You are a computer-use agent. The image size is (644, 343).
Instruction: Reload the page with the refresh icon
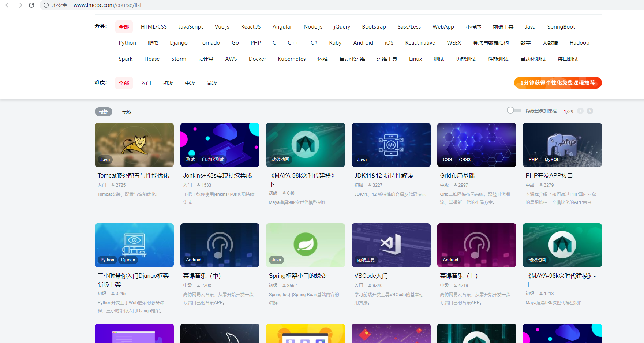pos(31,5)
